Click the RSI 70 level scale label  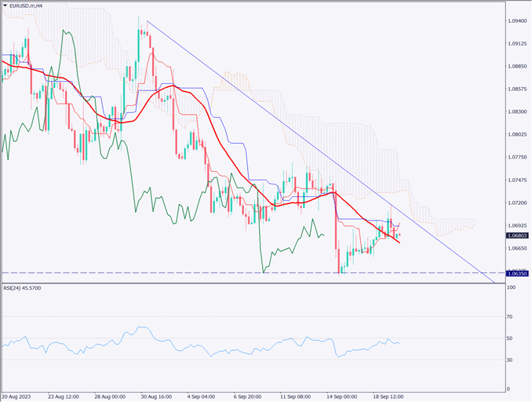510,316
